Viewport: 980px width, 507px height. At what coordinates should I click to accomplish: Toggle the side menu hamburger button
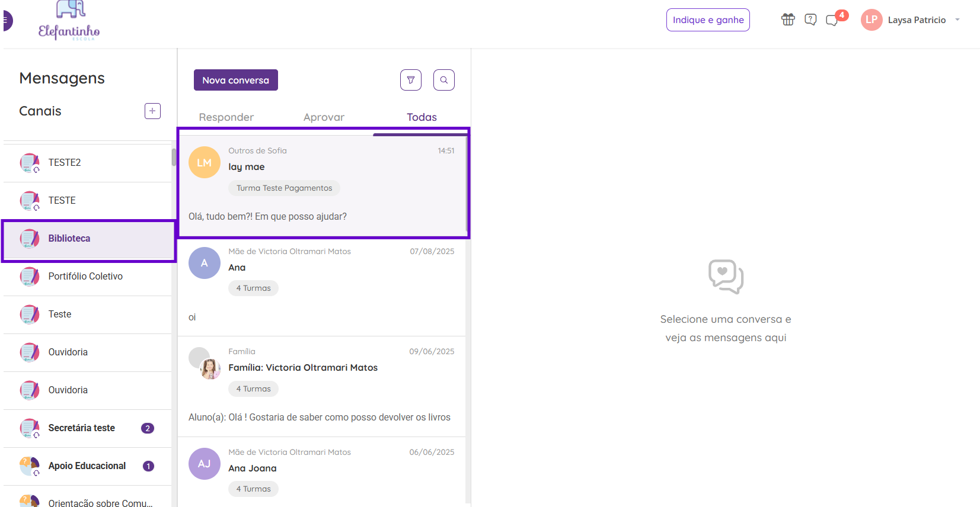click(6, 20)
